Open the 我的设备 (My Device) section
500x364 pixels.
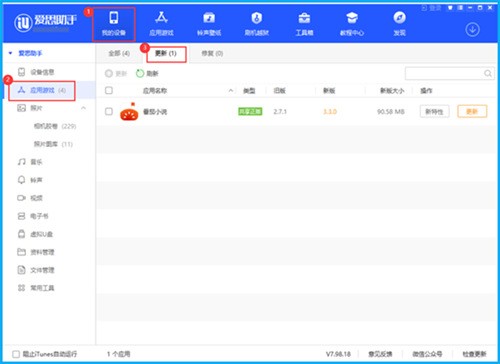114,23
